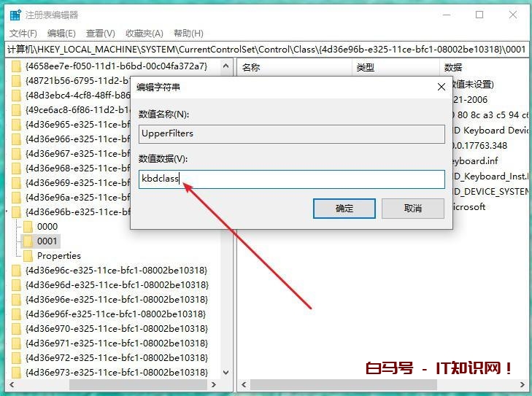Click folder icon of {4d36e968-e325 key
Screen dimensions: 532x396
click(x=16, y=168)
